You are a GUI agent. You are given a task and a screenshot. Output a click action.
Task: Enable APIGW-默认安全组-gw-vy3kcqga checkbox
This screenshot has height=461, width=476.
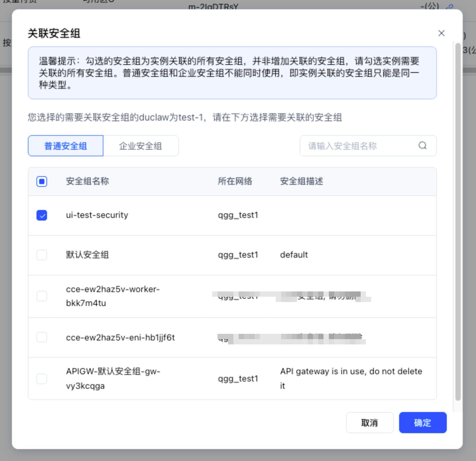pyautogui.click(x=42, y=379)
